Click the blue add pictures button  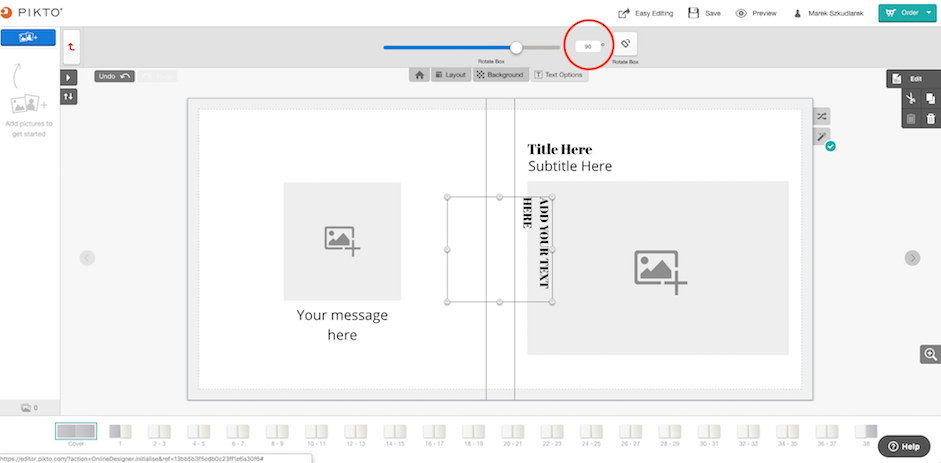(x=28, y=38)
